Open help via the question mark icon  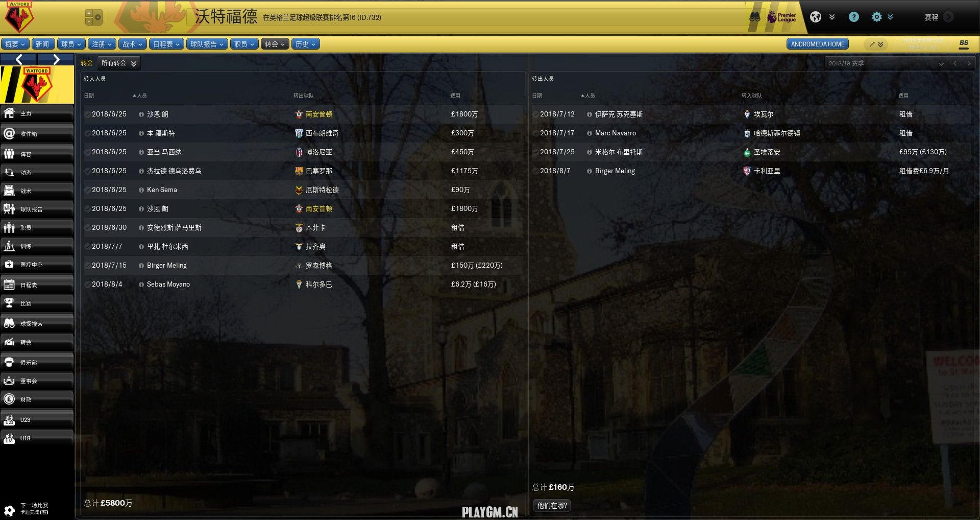pyautogui.click(x=853, y=17)
